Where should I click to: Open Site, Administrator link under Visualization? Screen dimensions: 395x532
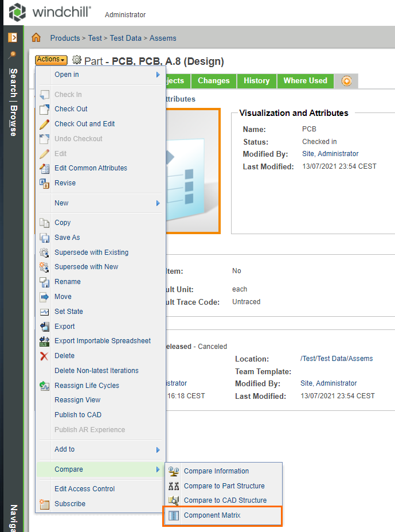[330, 154]
